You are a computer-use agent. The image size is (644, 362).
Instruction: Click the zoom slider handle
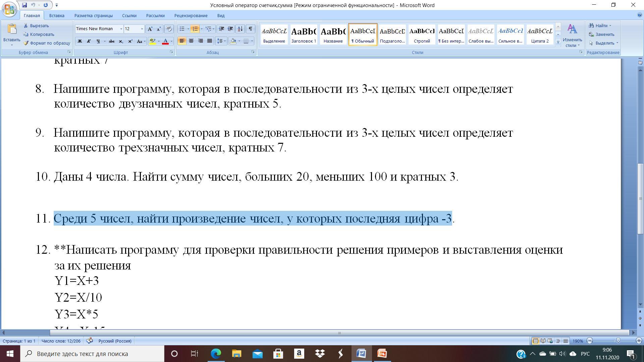618,341
